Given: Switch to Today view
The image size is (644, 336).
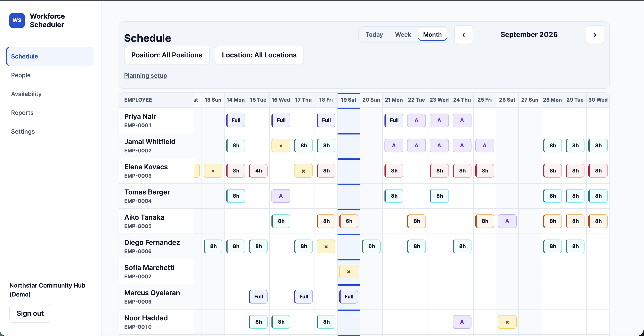Looking at the screenshot, I should point(374,35).
